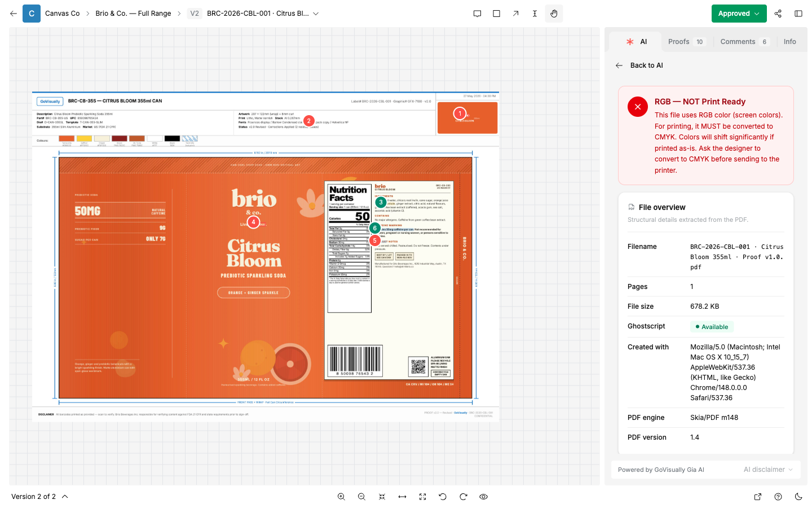Click the orange colour swatch in Colours row
Image resolution: width=812 pixels, height=508 pixels.
67,138
